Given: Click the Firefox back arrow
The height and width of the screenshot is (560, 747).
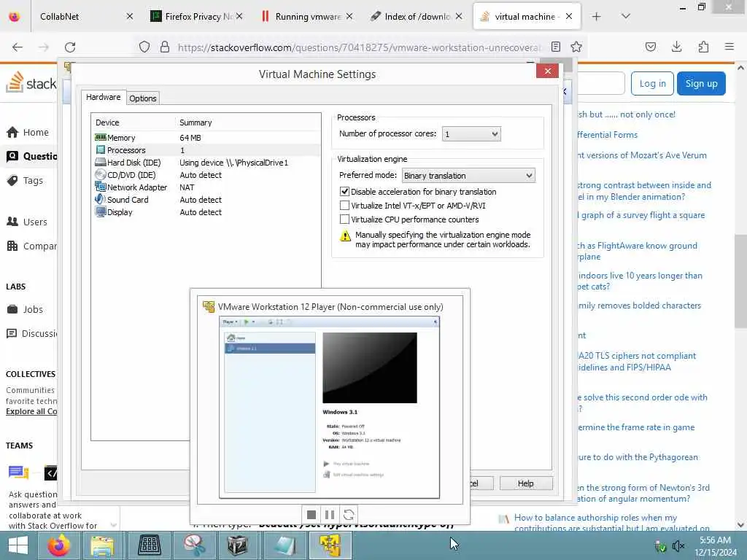Looking at the screenshot, I should pos(18,47).
